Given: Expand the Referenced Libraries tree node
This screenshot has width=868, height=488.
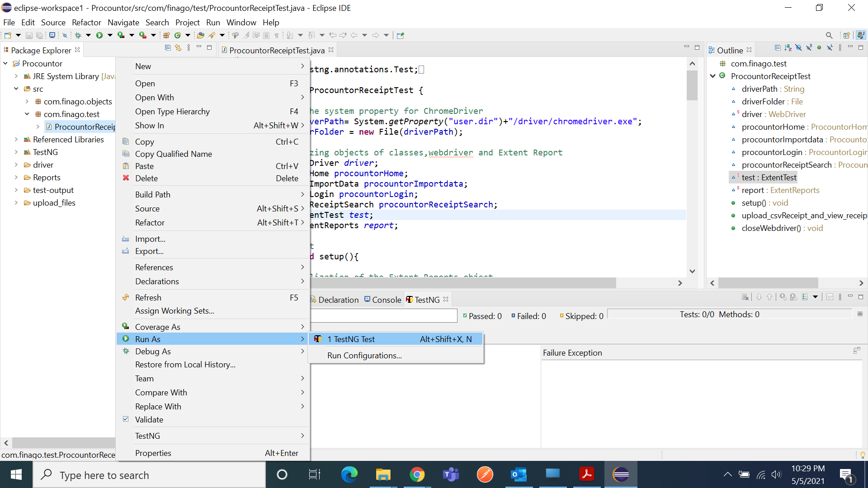Looking at the screenshot, I should 16,140.
